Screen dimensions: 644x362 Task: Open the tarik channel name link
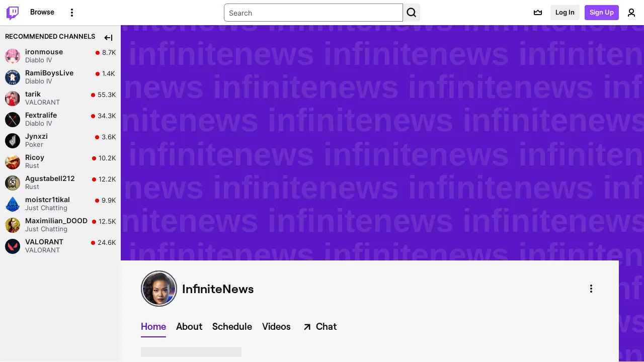pos(33,94)
